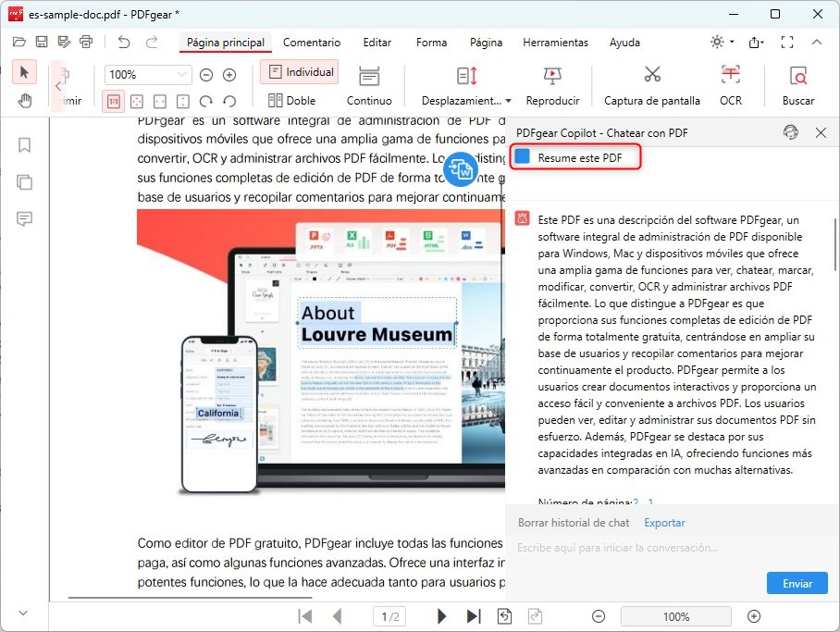Open the Herramientas tab
The width and height of the screenshot is (840, 632).
point(556,43)
